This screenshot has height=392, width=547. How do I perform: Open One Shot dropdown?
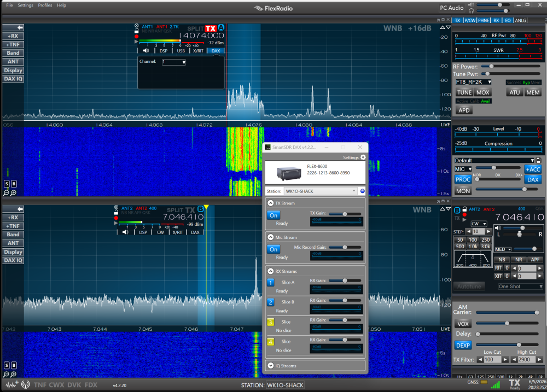click(521, 286)
